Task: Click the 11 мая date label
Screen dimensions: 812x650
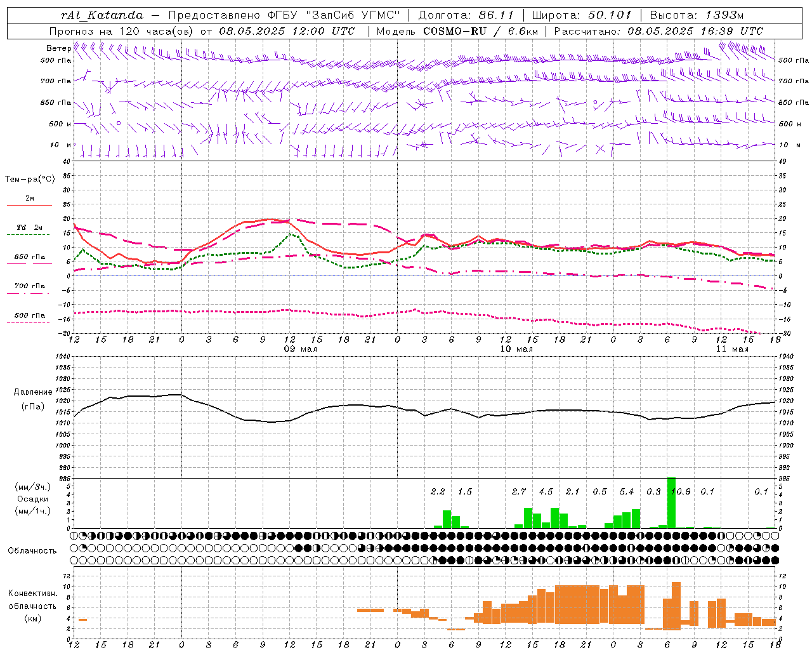Action: point(732,349)
